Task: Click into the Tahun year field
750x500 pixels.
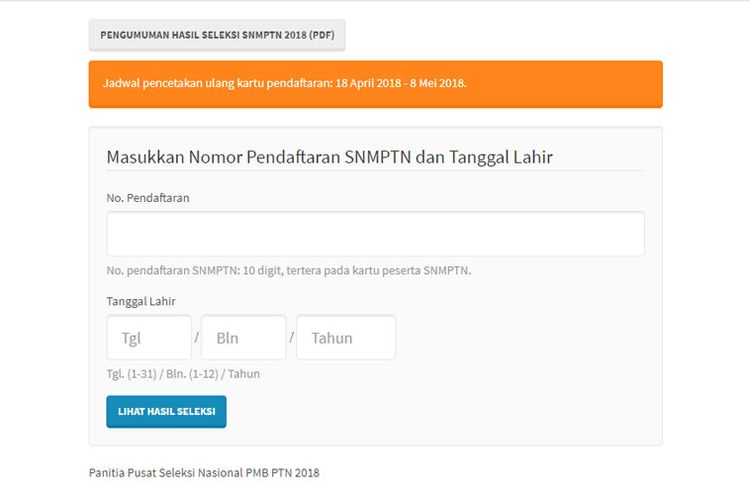Action: tap(345, 338)
